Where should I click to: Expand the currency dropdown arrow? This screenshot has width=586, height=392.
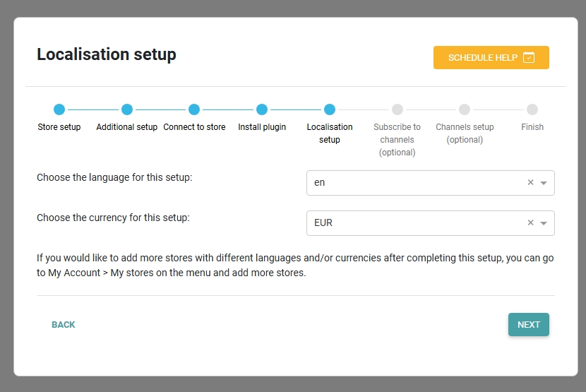(x=544, y=223)
